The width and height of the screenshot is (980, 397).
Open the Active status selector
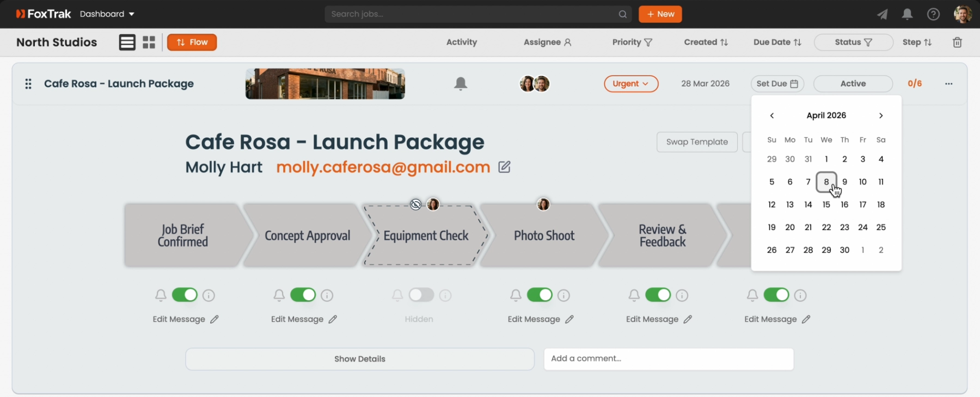point(853,84)
